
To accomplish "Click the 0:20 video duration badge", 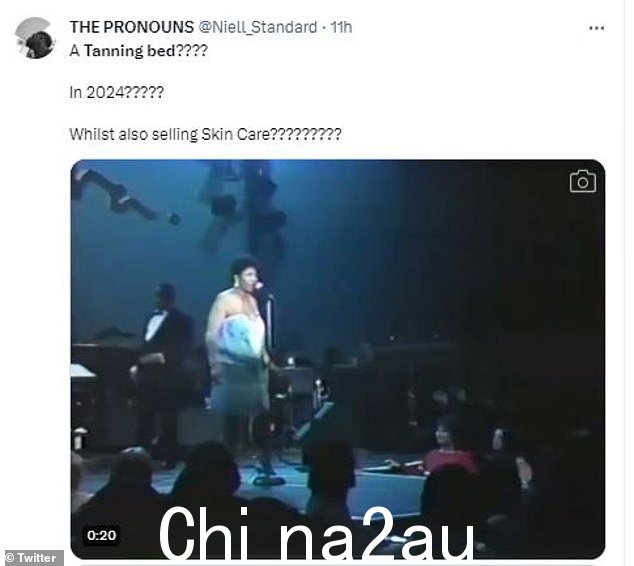I will coord(101,535).
